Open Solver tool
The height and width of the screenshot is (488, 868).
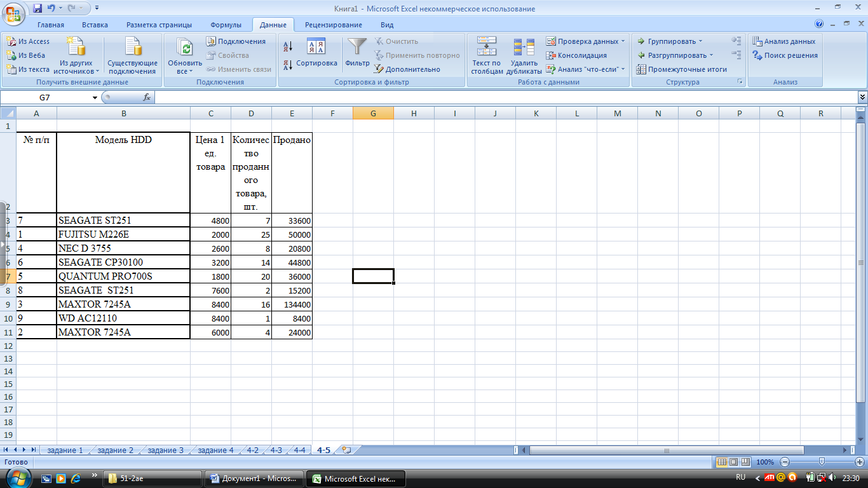(x=785, y=55)
